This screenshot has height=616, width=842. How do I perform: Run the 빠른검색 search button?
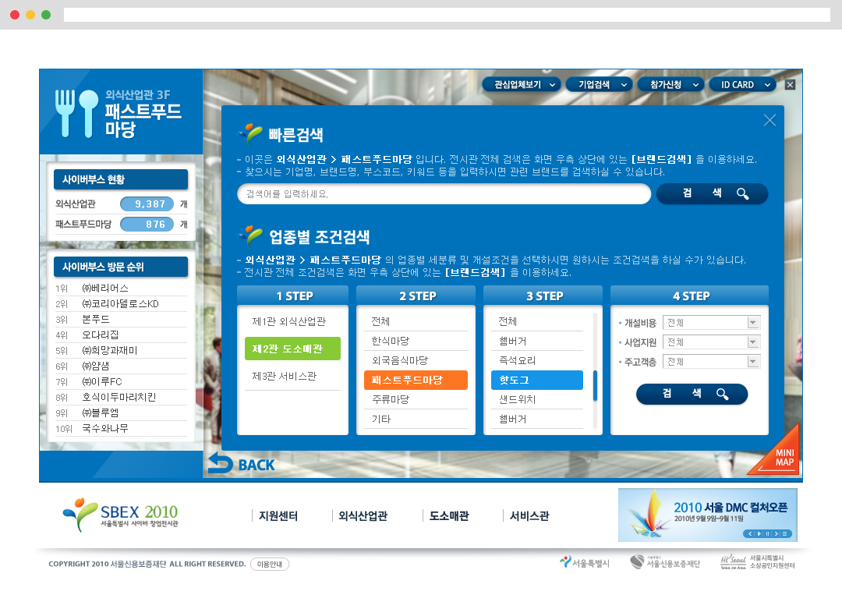pyautogui.click(x=712, y=193)
